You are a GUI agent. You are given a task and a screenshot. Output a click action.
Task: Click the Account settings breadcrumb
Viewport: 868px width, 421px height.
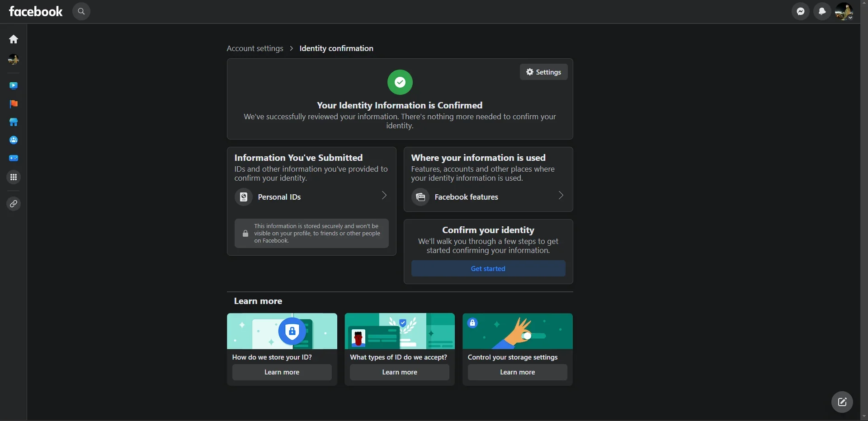(x=255, y=48)
